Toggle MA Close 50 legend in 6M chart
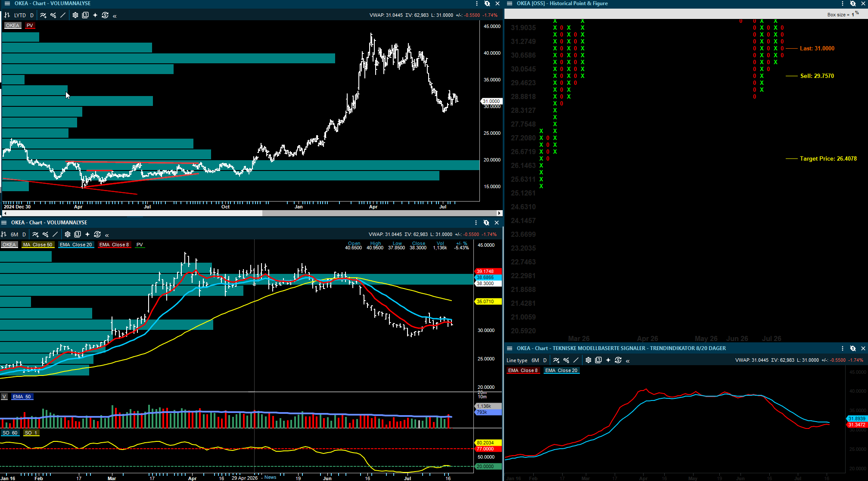Viewport: 868px width, 481px height. pos(37,245)
